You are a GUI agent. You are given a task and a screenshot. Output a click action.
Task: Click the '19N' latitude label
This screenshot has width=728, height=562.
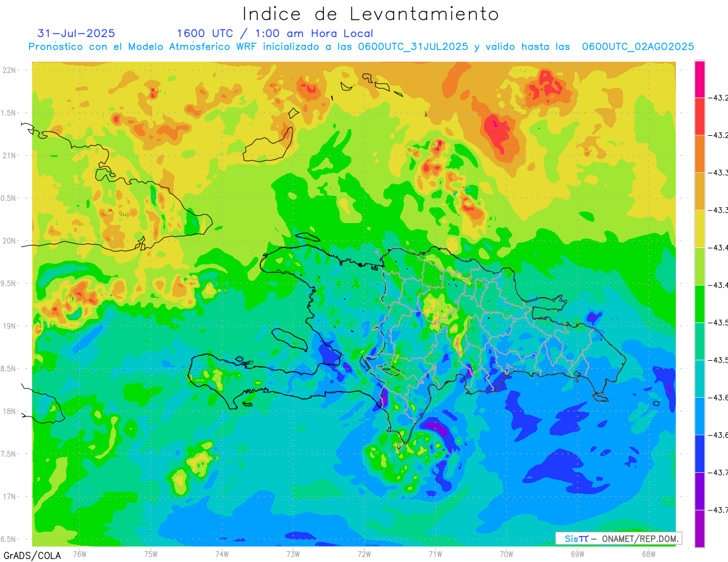tap(9, 326)
